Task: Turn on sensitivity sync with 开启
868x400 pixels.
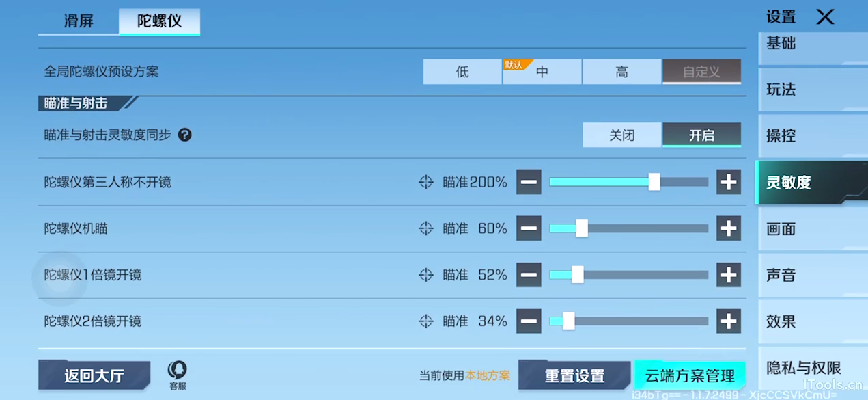Action: tap(701, 135)
